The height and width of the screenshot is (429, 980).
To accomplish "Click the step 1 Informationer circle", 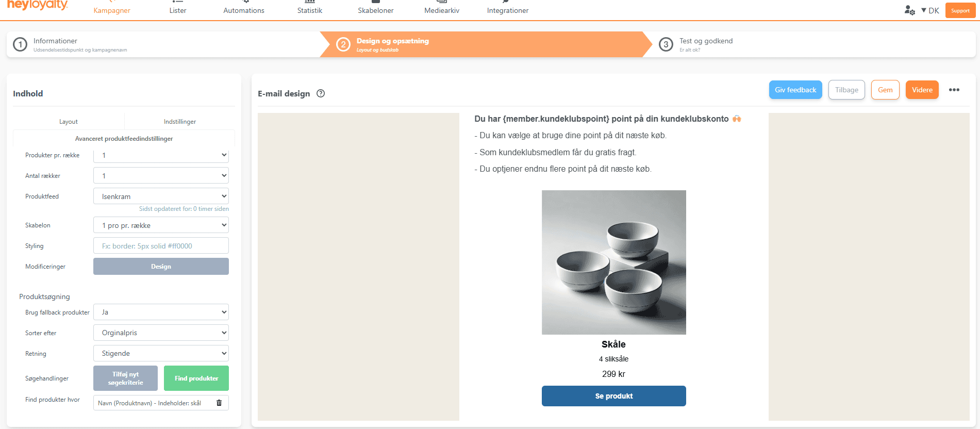I will click(x=20, y=44).
